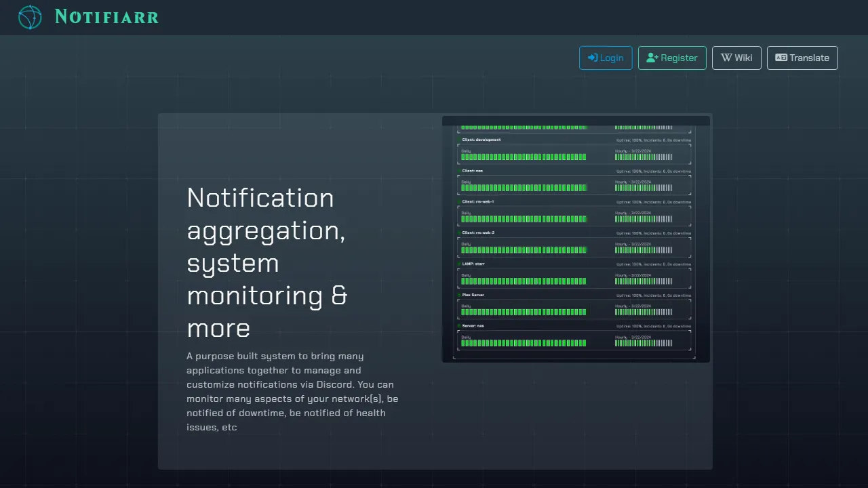868x488 pixels.
Task: Click the Wikipedia W icon
Action: 727,58
